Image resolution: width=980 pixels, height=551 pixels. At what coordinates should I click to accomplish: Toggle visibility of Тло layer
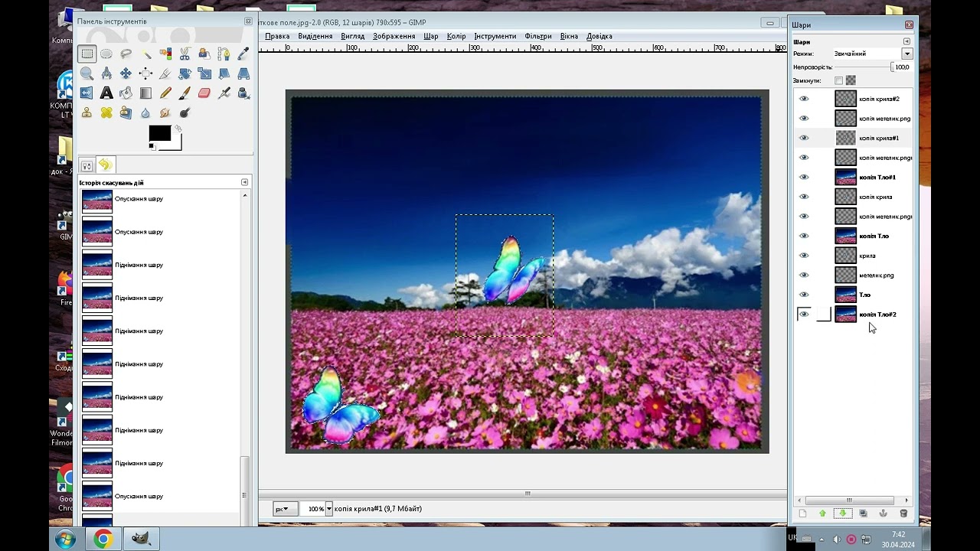point(804,295)
